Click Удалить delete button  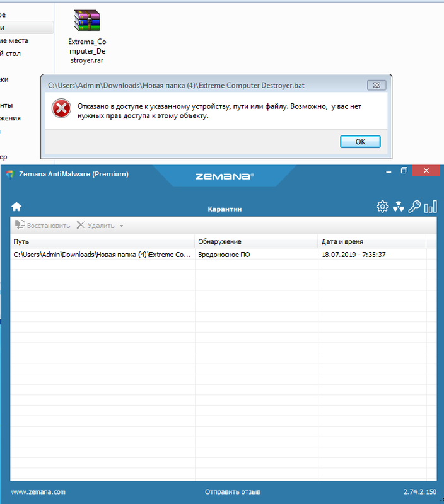click(x=96, y=226)
